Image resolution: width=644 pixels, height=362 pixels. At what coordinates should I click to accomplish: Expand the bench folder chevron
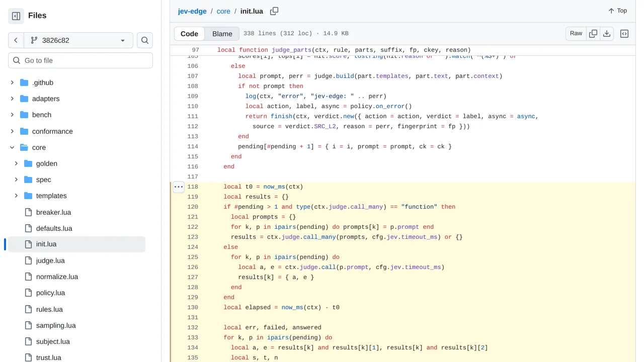coord(12,115)
